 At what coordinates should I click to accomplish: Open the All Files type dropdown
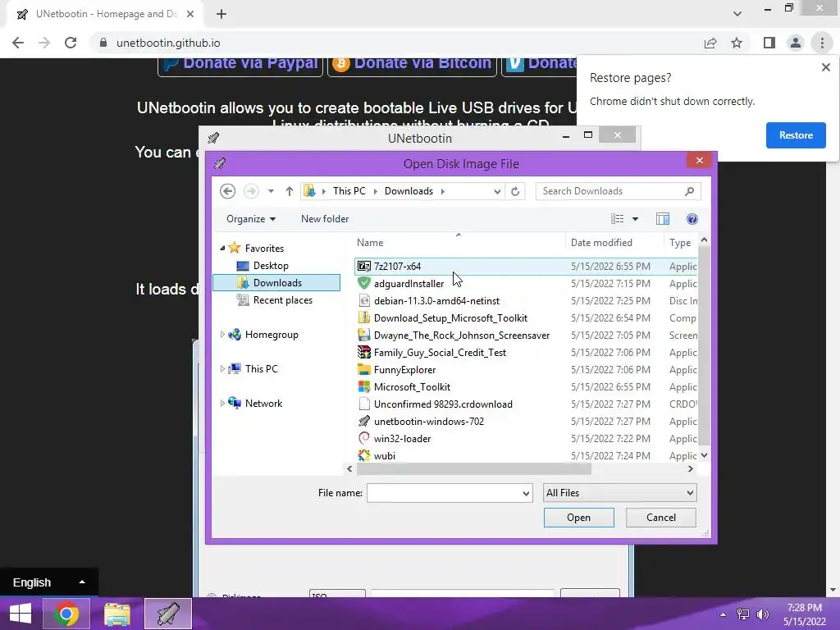click(x=620, y=493)
